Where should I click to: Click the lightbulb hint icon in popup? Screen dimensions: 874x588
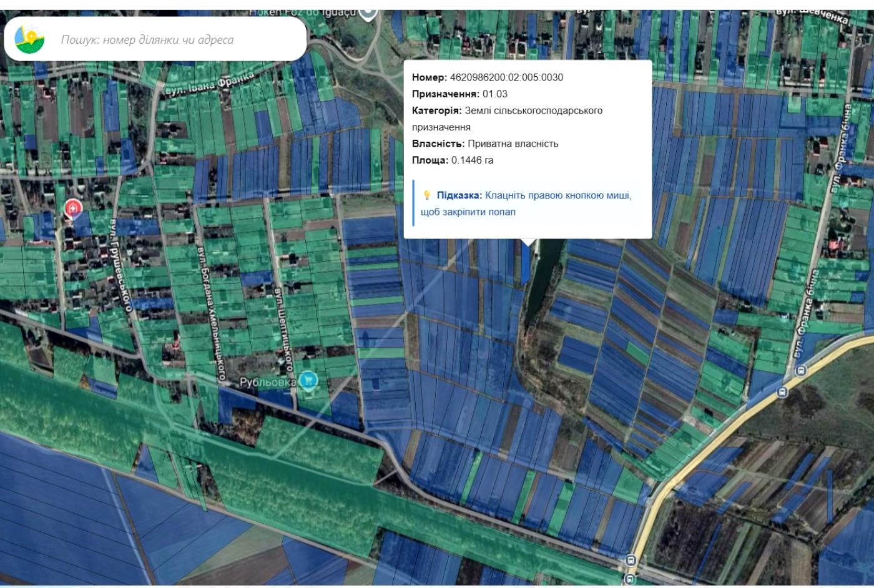coord(427,195)
